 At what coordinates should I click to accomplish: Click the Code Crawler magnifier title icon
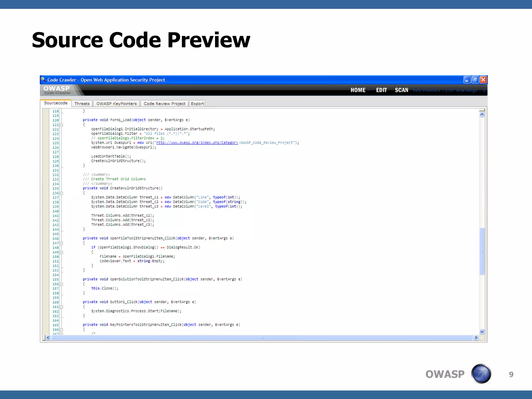[43, 79]
